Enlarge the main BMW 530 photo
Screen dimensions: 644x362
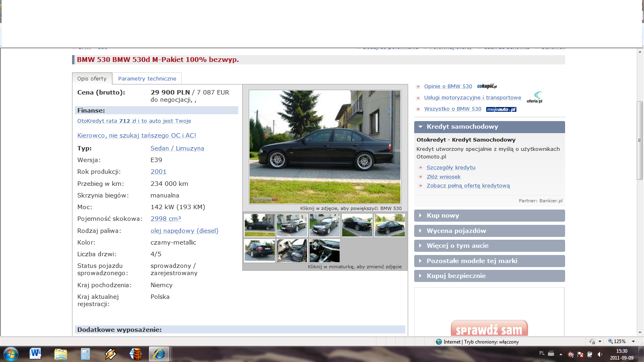[325, 147]
